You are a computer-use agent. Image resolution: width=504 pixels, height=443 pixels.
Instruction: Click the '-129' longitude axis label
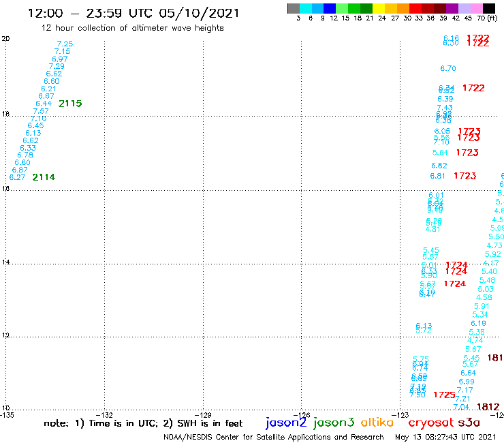203,415
